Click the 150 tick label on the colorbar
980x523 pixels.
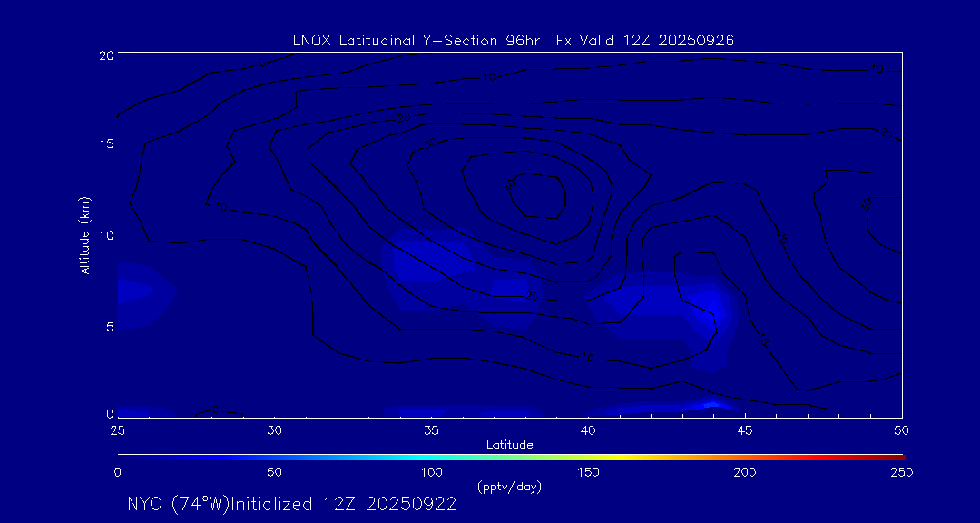589,472
